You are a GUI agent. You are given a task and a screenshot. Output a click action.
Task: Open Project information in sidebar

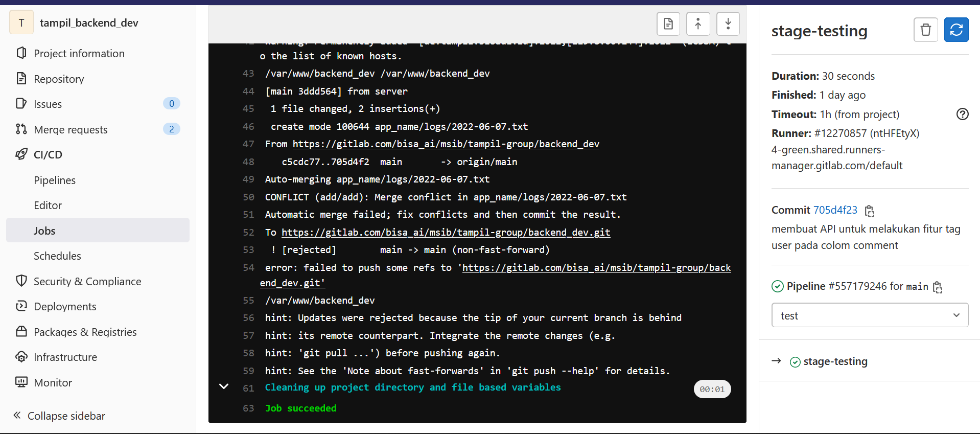click(79, 54)
